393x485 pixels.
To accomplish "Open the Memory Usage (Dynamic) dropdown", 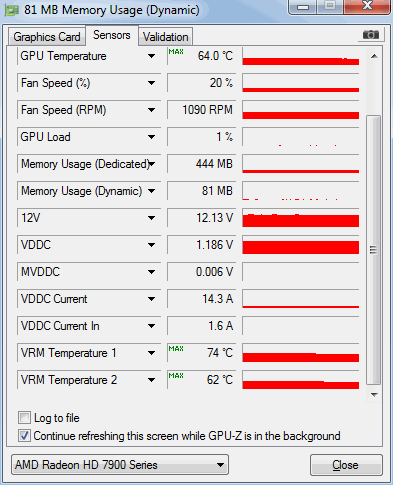I will [152, 191].
